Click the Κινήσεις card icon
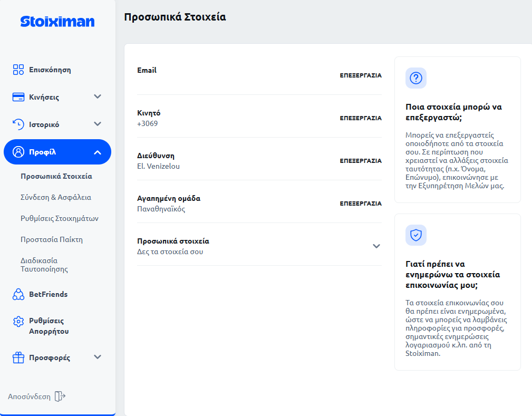532x416 pixels. coord(18,97)
